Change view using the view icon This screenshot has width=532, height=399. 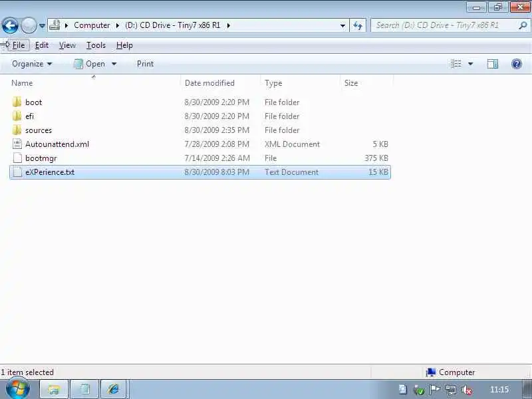pyautogui.click(x=456, y=64)
